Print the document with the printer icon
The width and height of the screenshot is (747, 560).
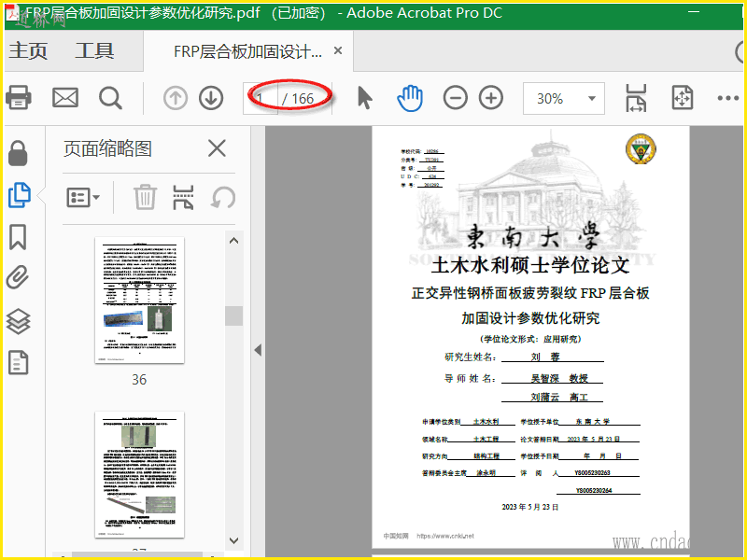[x=19, y=98]
